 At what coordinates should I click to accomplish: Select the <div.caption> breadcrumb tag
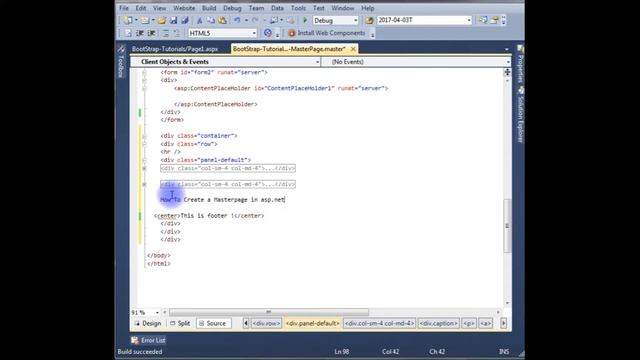tap(439, 323)
